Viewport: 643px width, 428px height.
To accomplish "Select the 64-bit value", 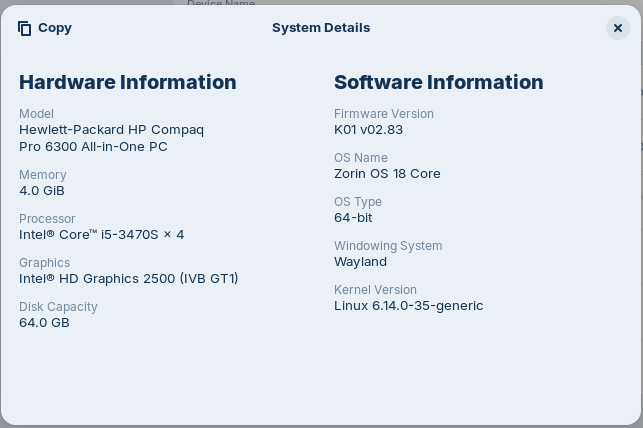I will tap(353, 218).
